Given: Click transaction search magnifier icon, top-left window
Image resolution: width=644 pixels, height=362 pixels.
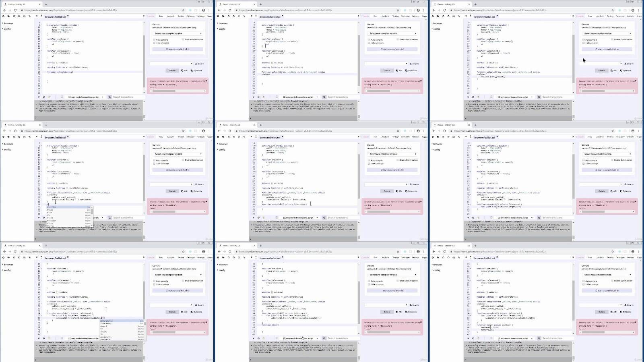Looking at the screenshot, I should pyautogui.click(x=110, y=97).
